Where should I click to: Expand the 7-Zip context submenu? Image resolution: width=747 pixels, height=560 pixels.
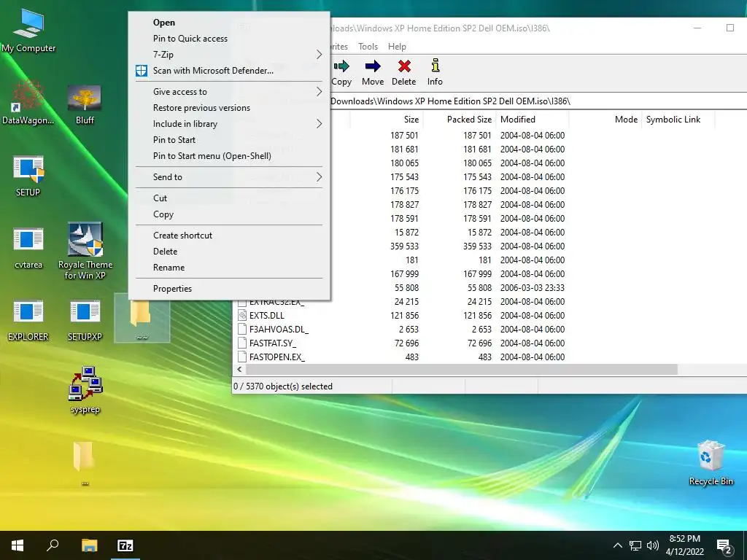click(x=229, y=55)
